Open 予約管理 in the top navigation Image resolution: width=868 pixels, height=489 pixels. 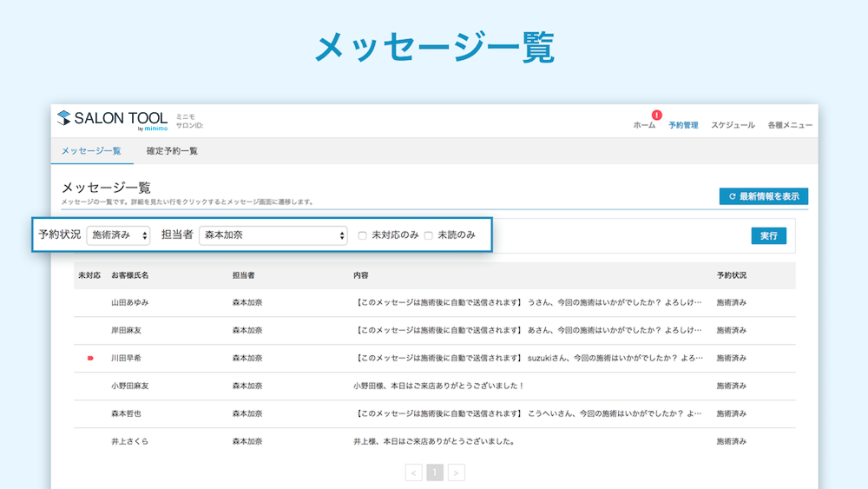[683, 125]
